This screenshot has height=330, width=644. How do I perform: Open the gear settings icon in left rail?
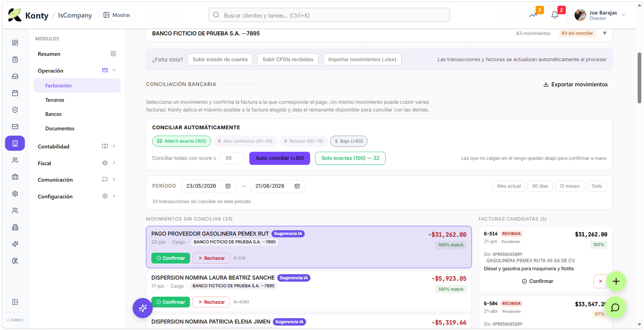[x=15, y=194]
